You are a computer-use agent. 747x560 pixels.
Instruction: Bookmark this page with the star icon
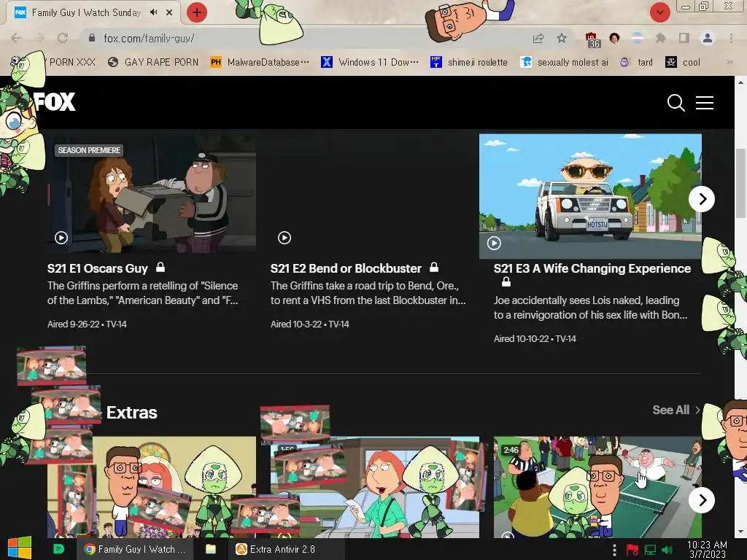click(x=562, y=38)
